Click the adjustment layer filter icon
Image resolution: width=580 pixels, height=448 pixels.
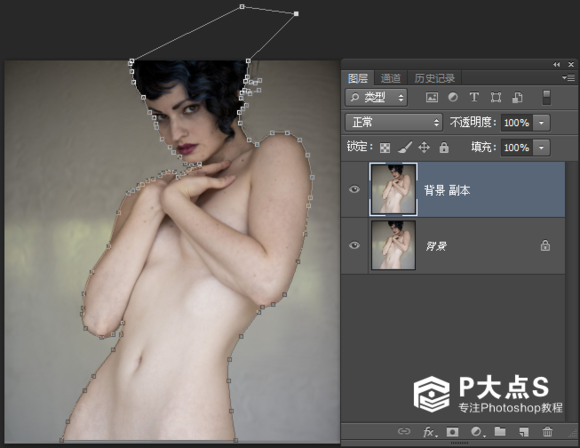[453, 97]
